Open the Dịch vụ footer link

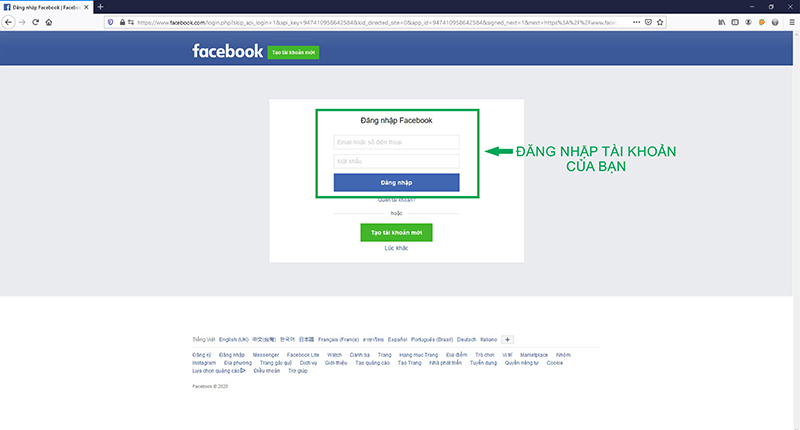coord(308,363)
